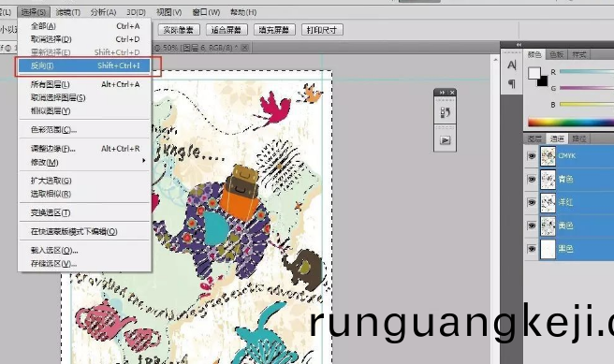Viewport: 614px width, 364px height.
Task: Select the 黄色 channel thumbnail
Action: coord(548,226)
